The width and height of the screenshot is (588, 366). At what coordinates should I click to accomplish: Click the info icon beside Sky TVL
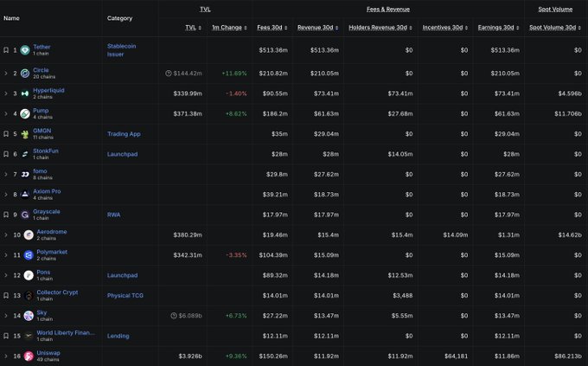pos(174,316)
